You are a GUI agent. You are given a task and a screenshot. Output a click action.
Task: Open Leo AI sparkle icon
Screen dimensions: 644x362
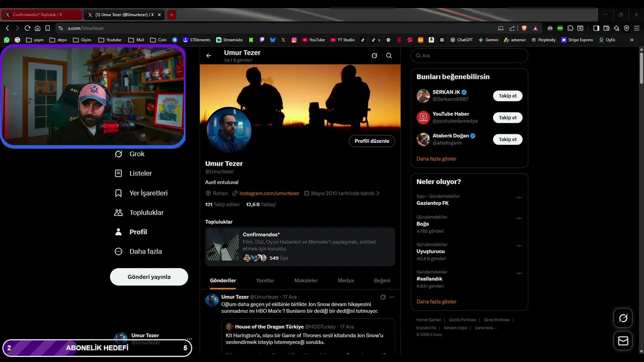point(616,28)
